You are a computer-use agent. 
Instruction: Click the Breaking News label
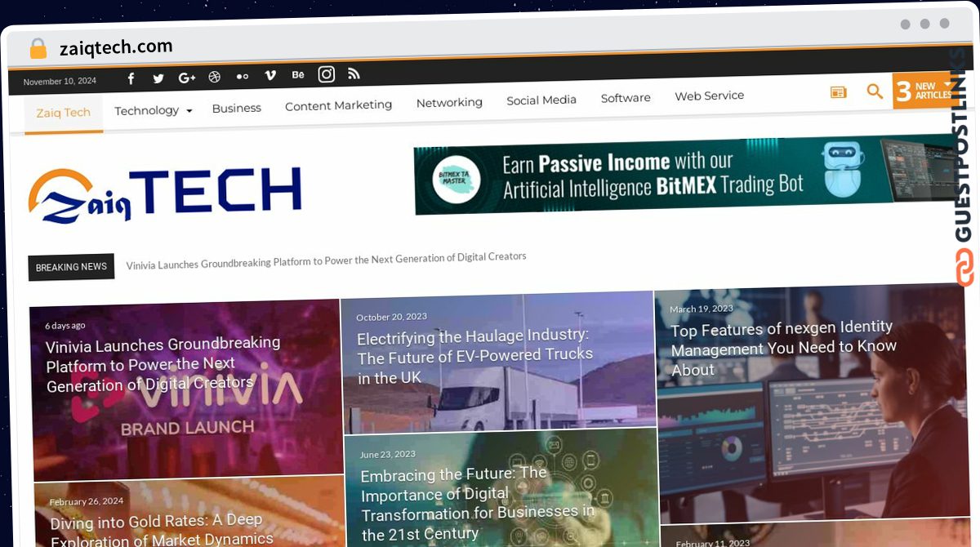71,267
